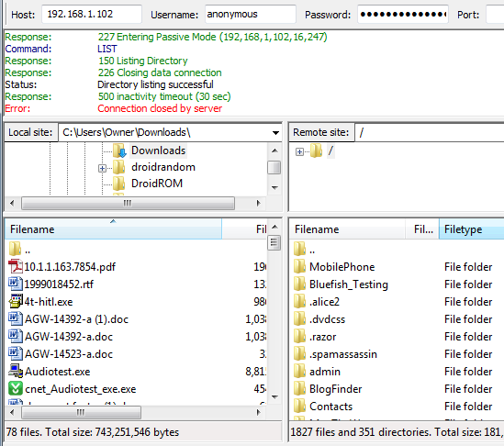Select file 1999018452.rtf
Screen dimensions: 504x446
[x=59, y=284]
